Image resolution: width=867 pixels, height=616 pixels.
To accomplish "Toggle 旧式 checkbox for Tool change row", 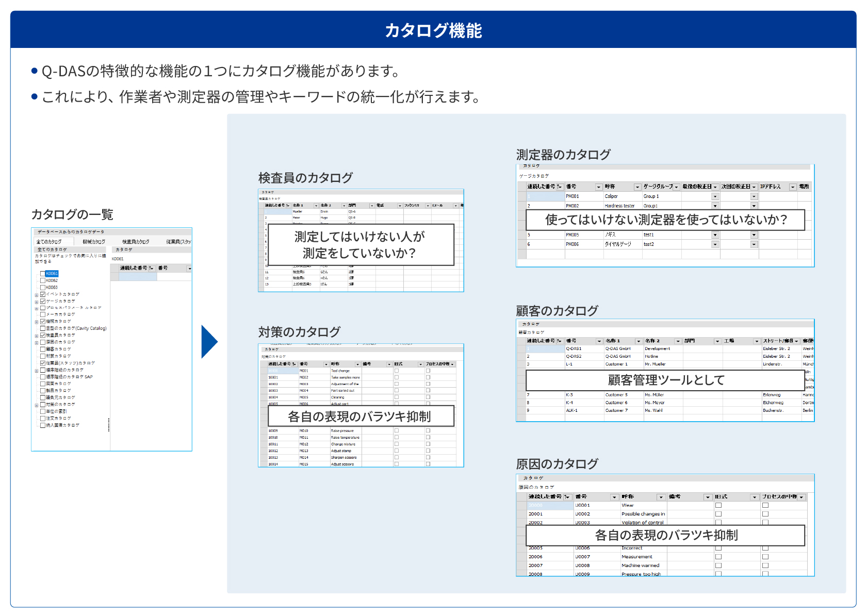I will [397, 371].
